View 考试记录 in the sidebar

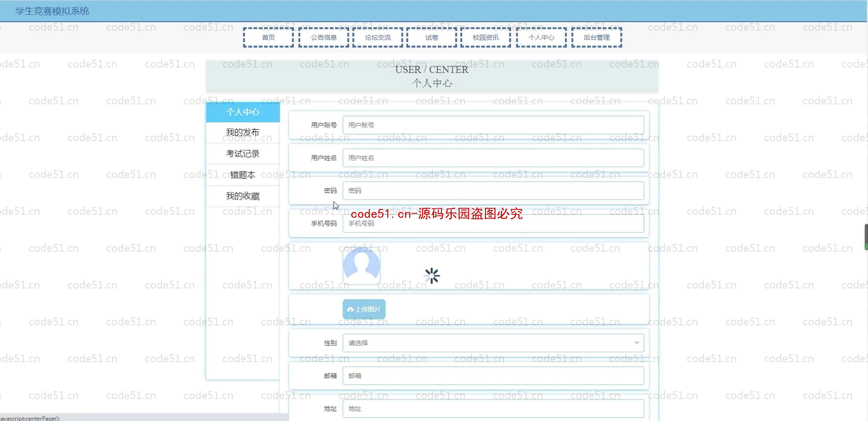click(243, 154)
